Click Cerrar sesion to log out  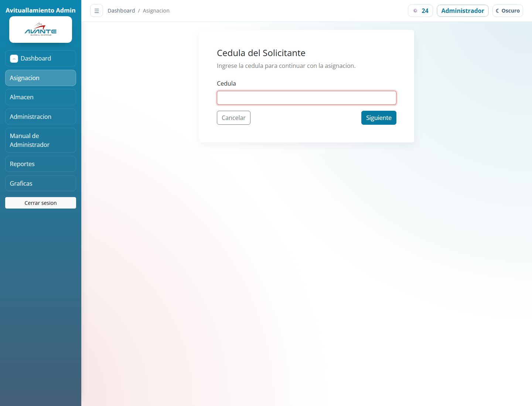point(41,203)
